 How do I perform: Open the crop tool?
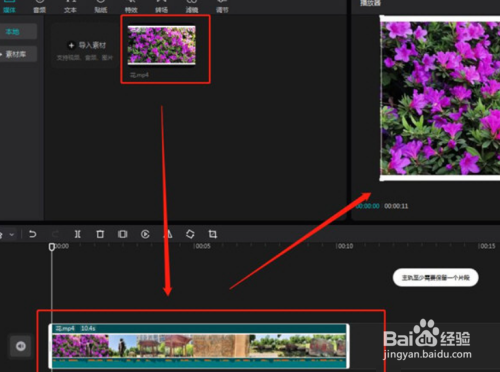pyautogui.click(x=213, y=234)
